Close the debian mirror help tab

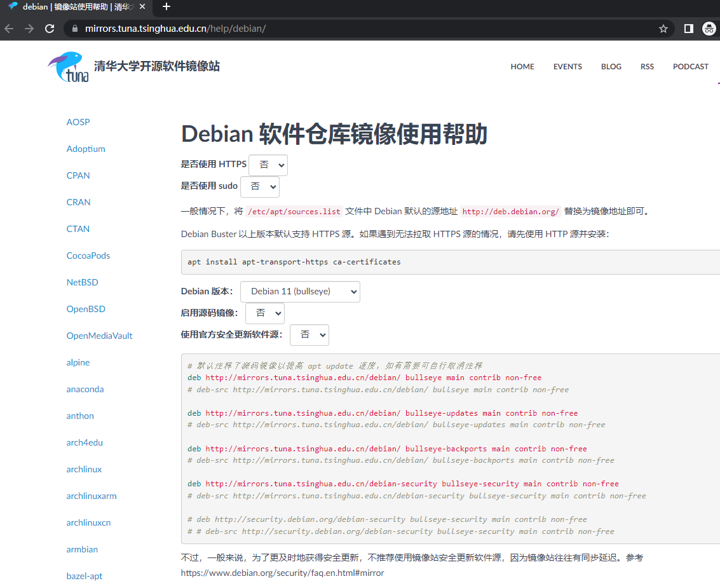142,6
